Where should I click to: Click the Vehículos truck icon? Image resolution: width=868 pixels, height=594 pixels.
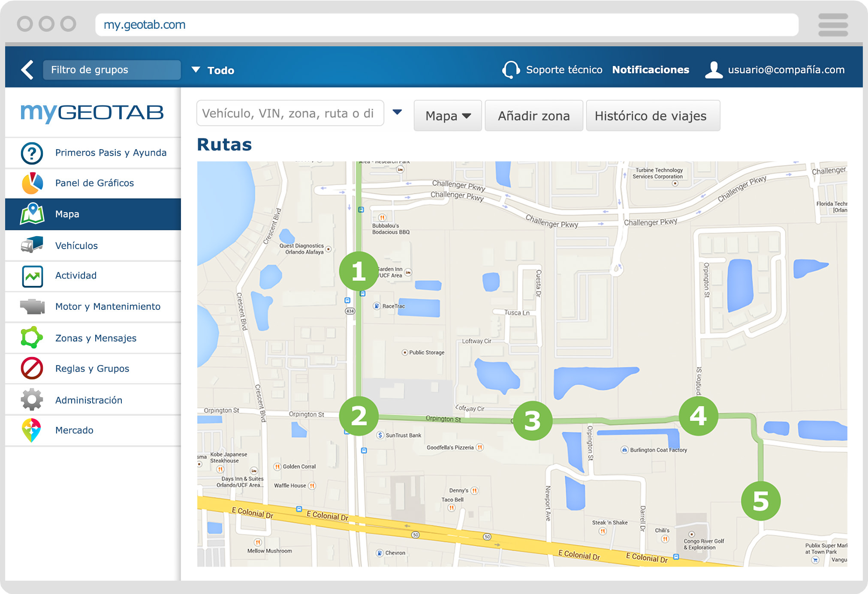tap(32, 245)
